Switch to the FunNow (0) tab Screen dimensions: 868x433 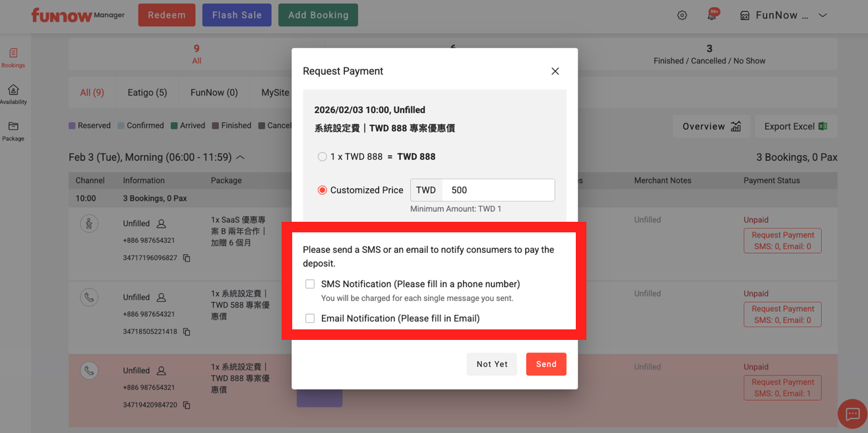tap(214, 92)
